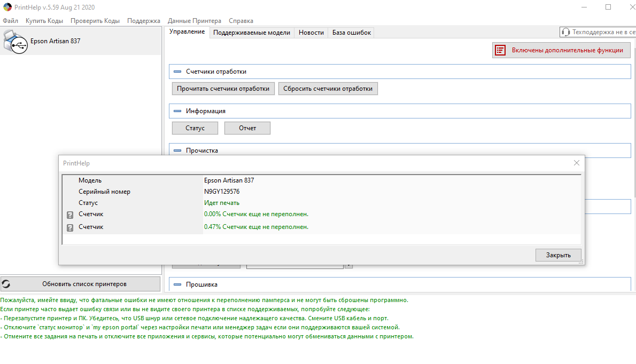Viewport: 636px width, 364px height.
Task: Click the help icon beside the 0.47% counter
Action: click(69, 228)
